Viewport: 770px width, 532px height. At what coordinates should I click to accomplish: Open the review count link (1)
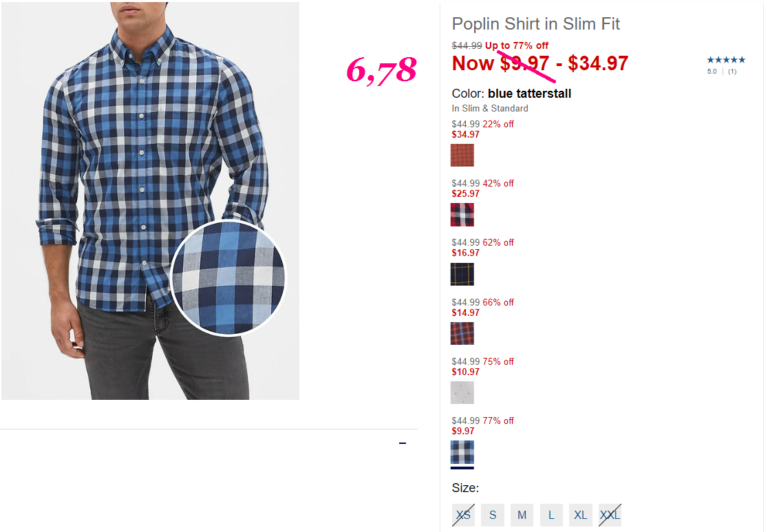pyautogui.click(x=732, y=72)
